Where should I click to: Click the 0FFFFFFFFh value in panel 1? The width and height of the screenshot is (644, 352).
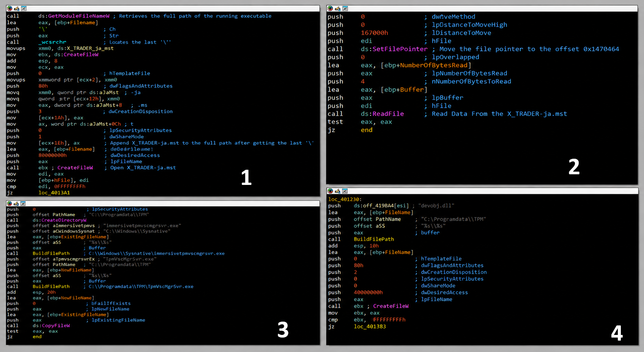70,186
